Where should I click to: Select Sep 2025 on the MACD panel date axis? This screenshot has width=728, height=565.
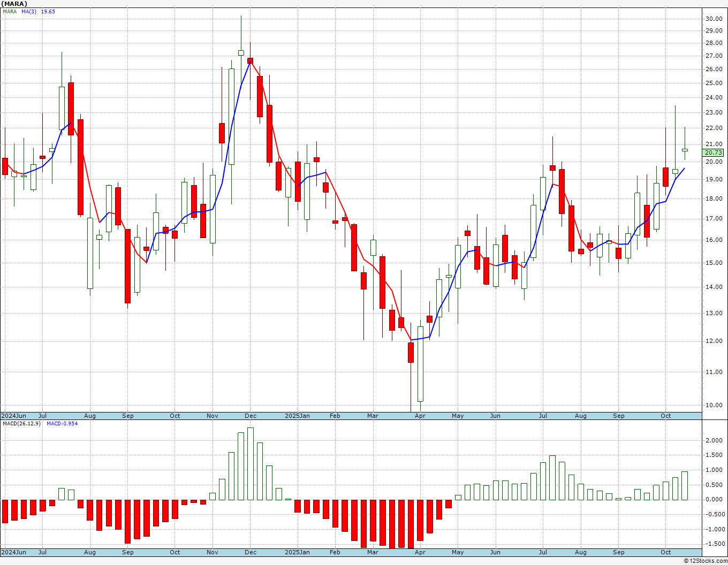619,552
